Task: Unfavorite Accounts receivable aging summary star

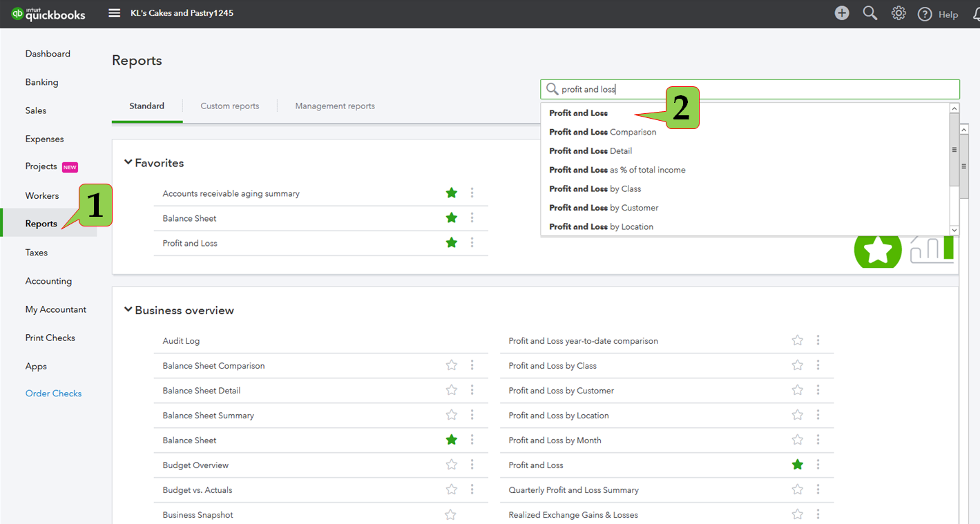Action: pos(452,193)
